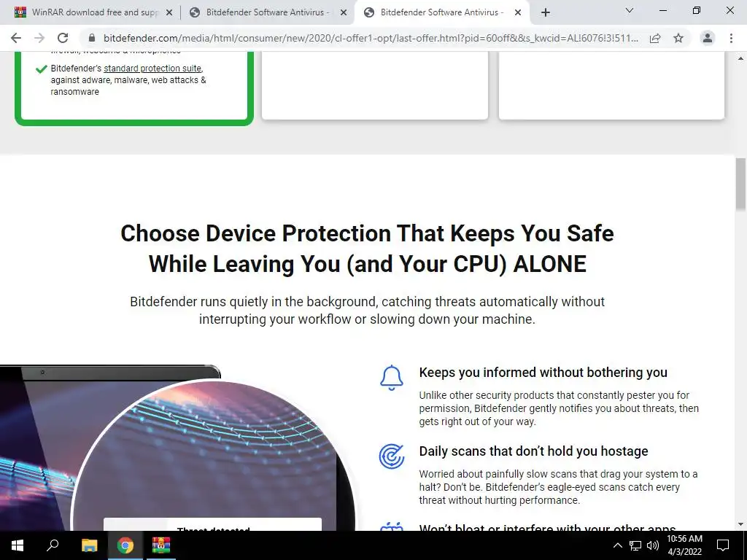This screenshot has width=747, height=560.
Task: Click the address bar URL field
Action: click(x=371, y=38)
